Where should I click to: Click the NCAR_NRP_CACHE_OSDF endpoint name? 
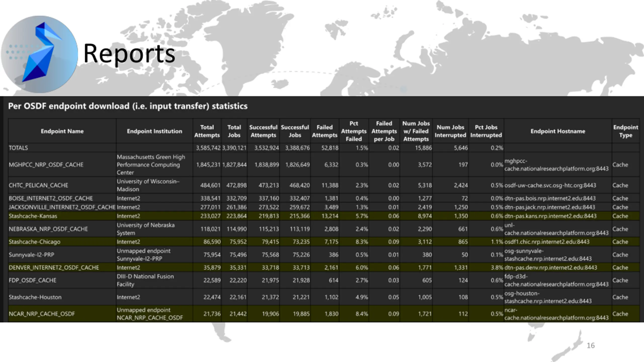42,314
